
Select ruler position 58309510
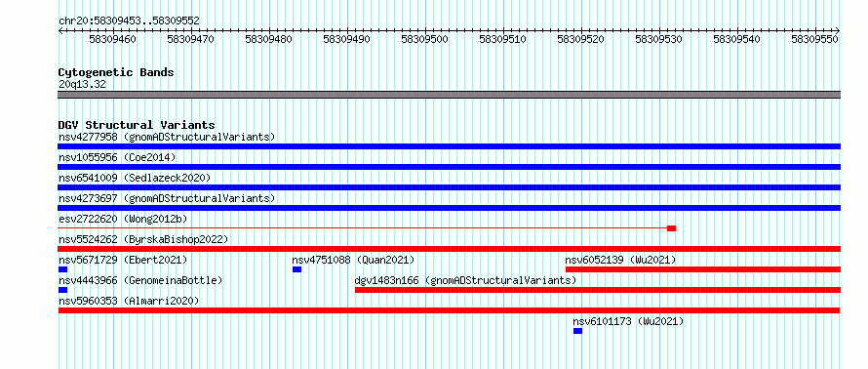[502, 39]
